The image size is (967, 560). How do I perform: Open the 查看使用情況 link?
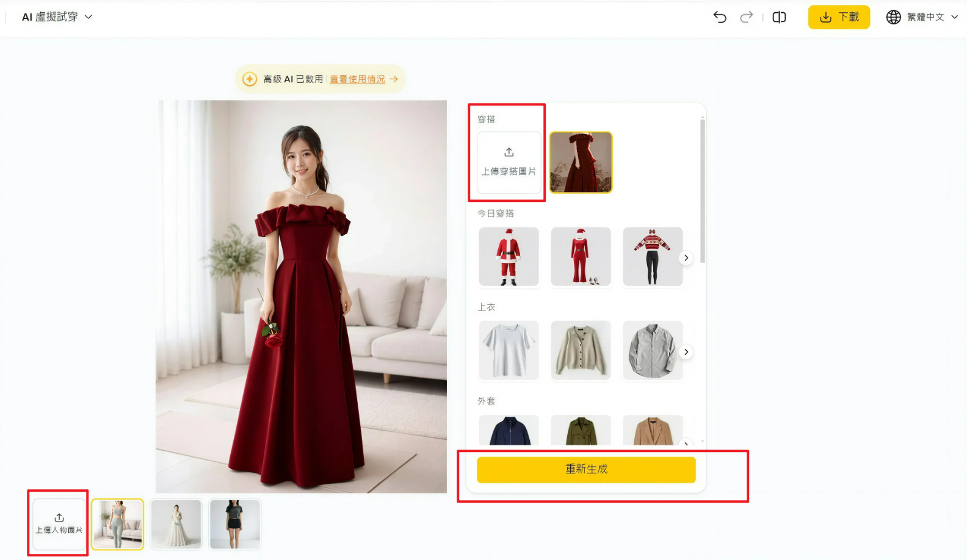pyautogui.click(x=357, y=79)
